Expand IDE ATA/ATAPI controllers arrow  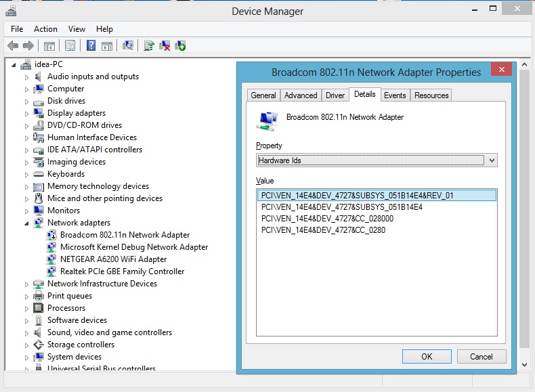[26, 150]
